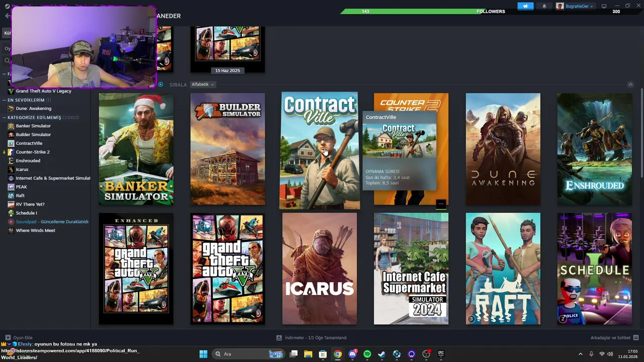Viewport: 644px width, 362px height.
Task: Open Raft game cover
Action: tap(503, 268)
